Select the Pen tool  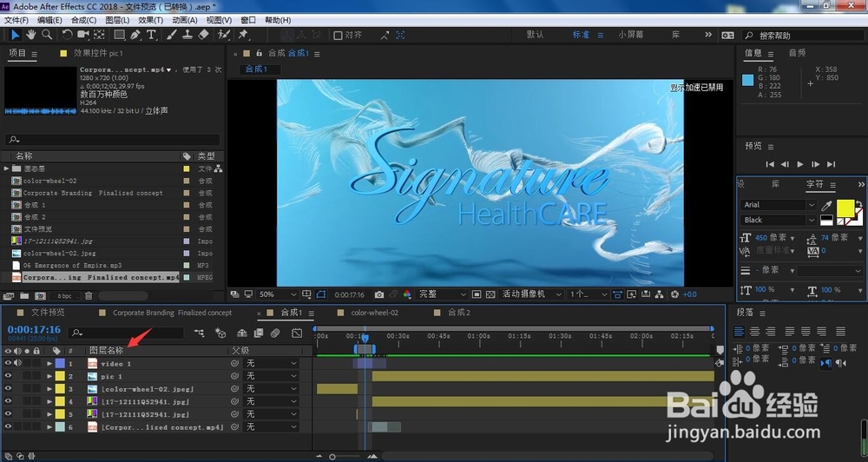135,35
